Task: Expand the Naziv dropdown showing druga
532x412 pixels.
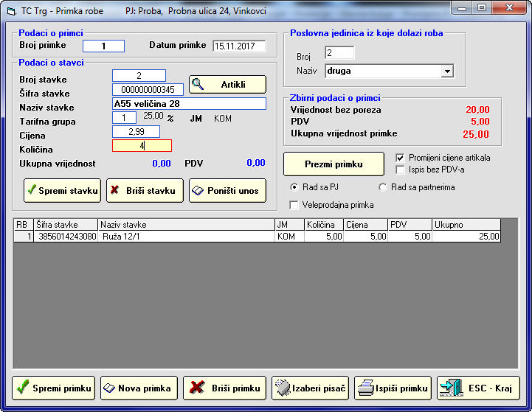Action: point(447,71)
